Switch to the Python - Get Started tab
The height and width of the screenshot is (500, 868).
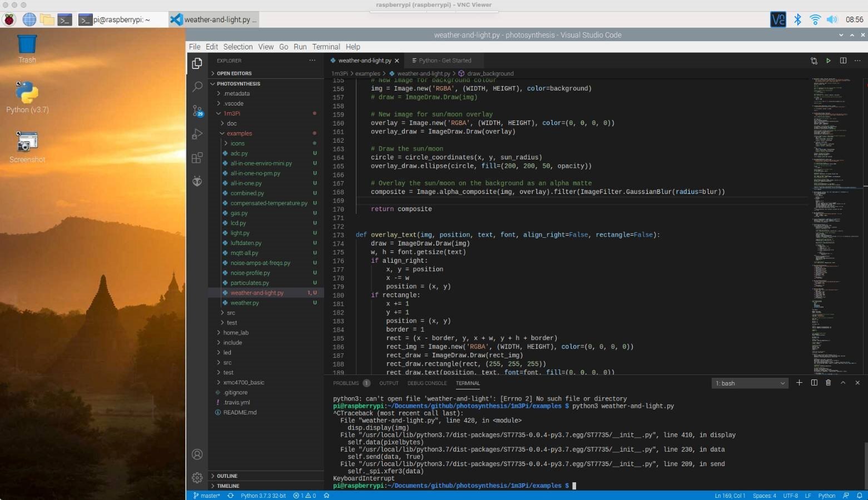tap(444, 61)
